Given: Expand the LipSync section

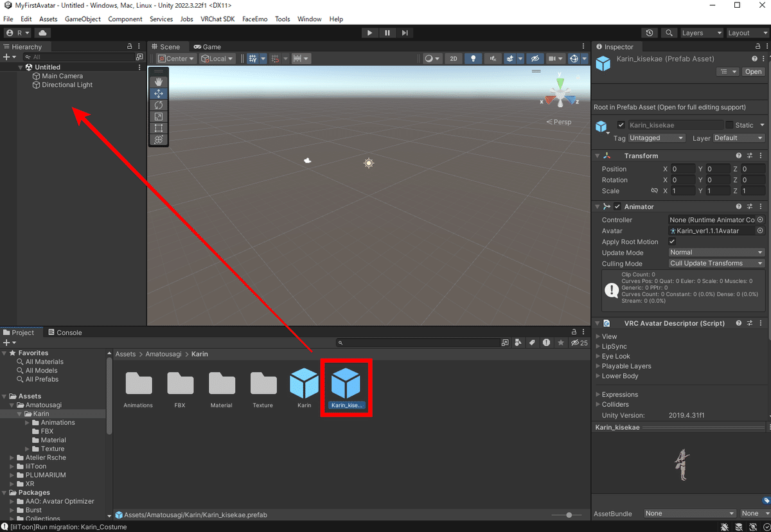Looking at the screenshot, I should (x=598, y=346).
